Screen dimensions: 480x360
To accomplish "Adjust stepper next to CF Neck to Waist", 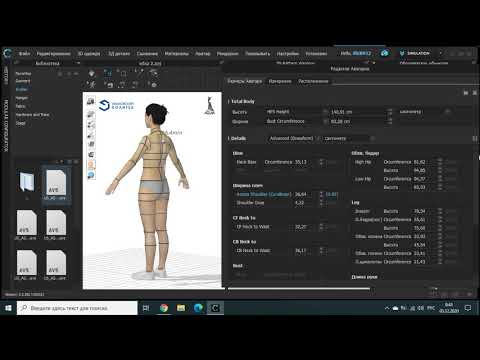I will click(321, 227).
